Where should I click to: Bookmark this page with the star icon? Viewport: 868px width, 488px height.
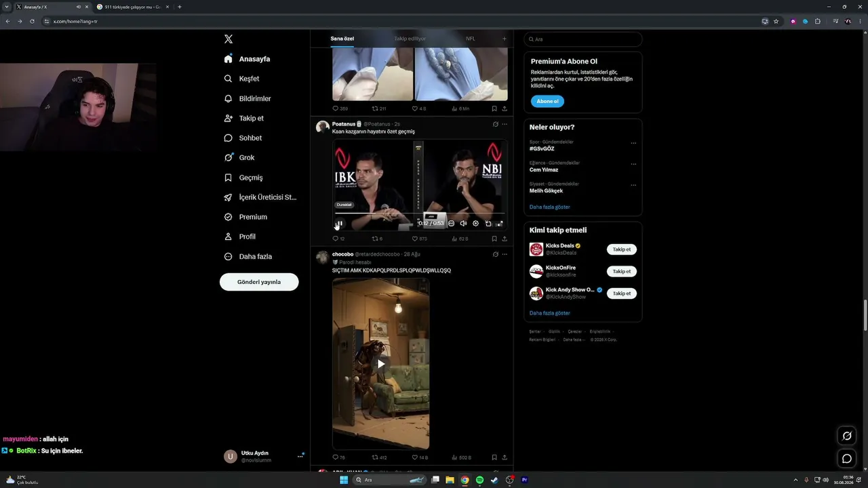click(776, 21)
